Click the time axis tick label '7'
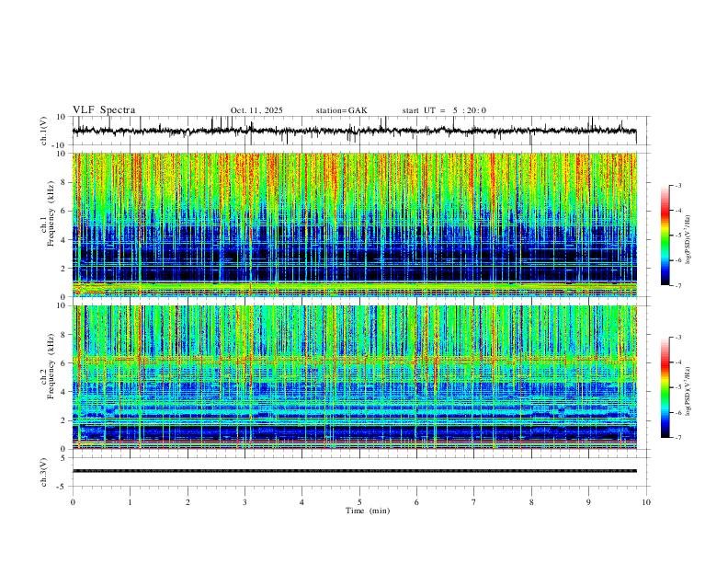 pyautogui.click(x=474, y=502)
